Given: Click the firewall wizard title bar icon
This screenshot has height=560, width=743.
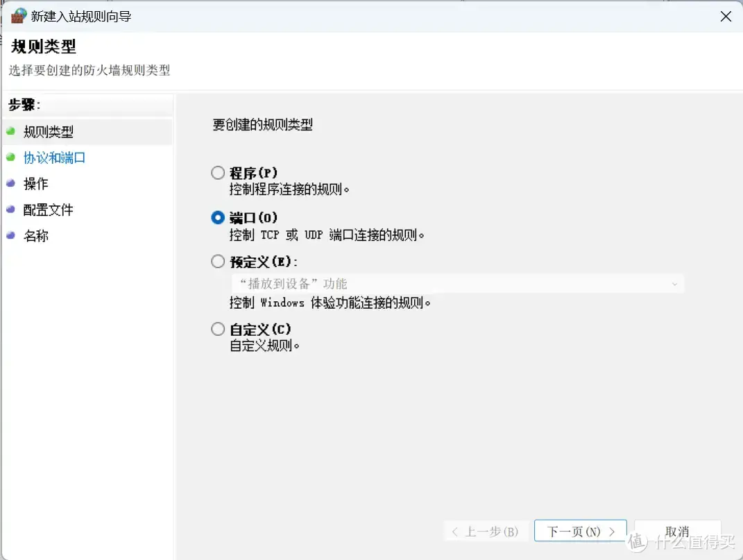Looking at the screenshot, I should tap(19, 16).
